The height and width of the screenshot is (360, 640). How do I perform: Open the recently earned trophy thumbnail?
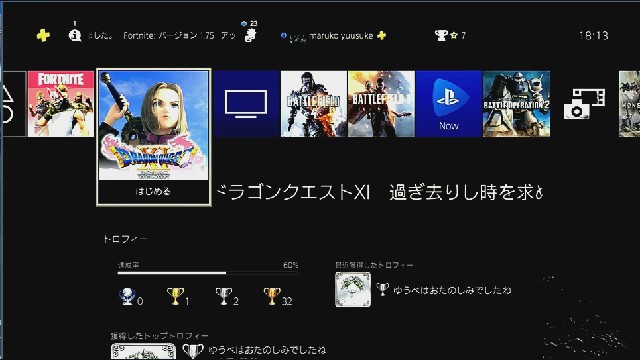pos(353,290)
